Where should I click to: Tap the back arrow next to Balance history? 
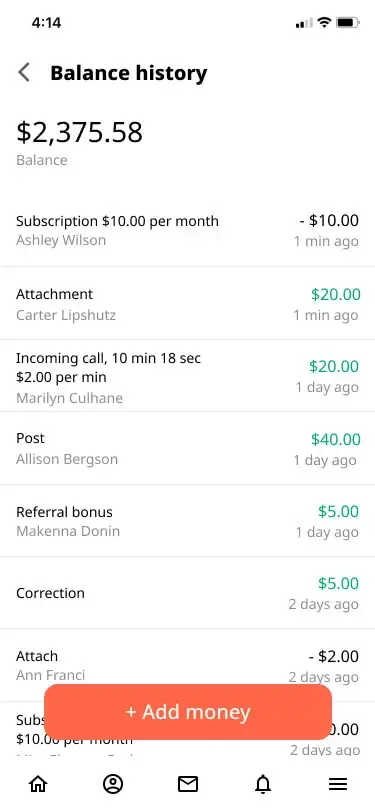pos(24,72)
